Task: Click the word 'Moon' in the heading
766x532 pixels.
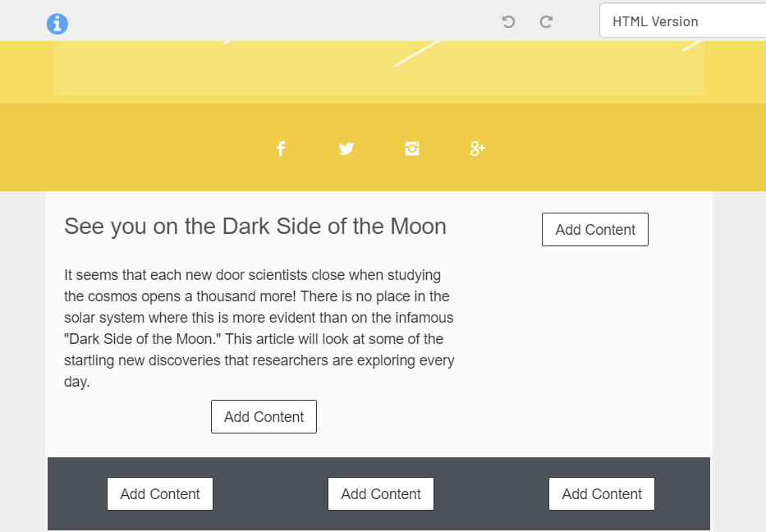Action: click(x=419, y=227)
